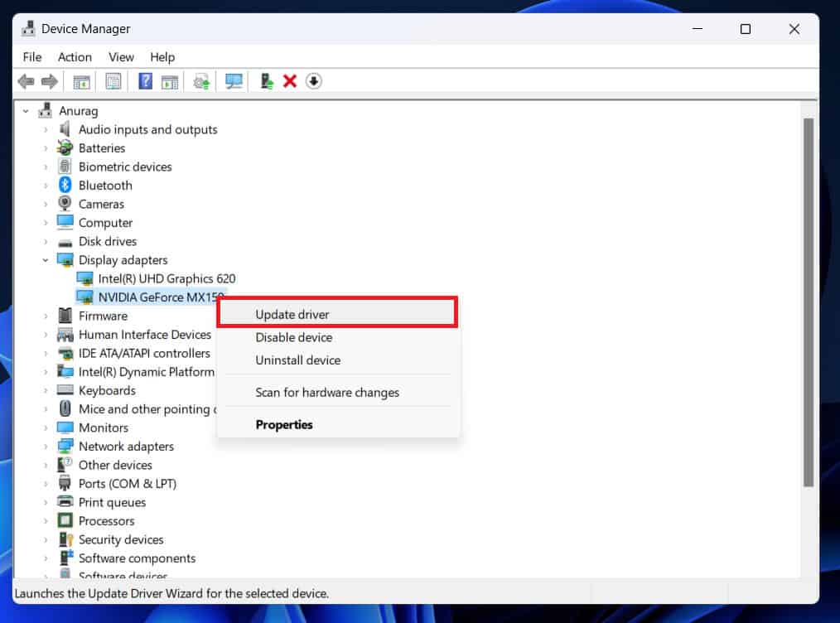Click the Update device driver gear toolbar icon

201,81
